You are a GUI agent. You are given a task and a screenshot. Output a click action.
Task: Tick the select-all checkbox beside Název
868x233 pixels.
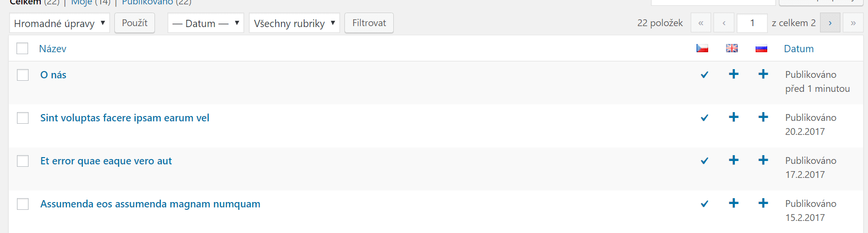(x=22, y=48)
